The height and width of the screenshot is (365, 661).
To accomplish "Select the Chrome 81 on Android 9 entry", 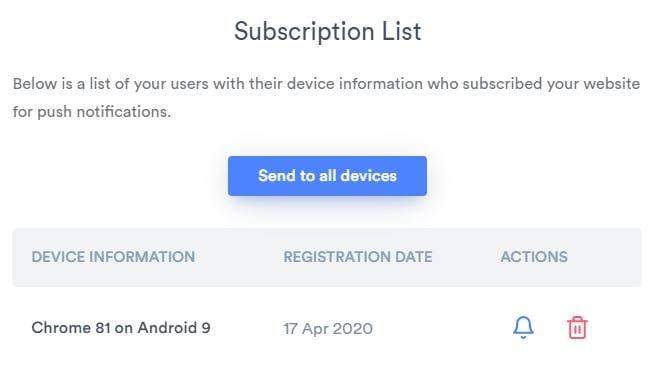I will pos(121,327).
